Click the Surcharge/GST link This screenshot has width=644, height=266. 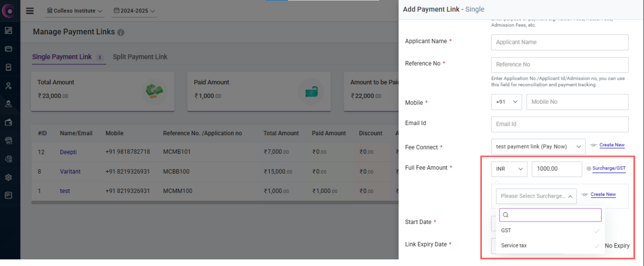point(609,168)
